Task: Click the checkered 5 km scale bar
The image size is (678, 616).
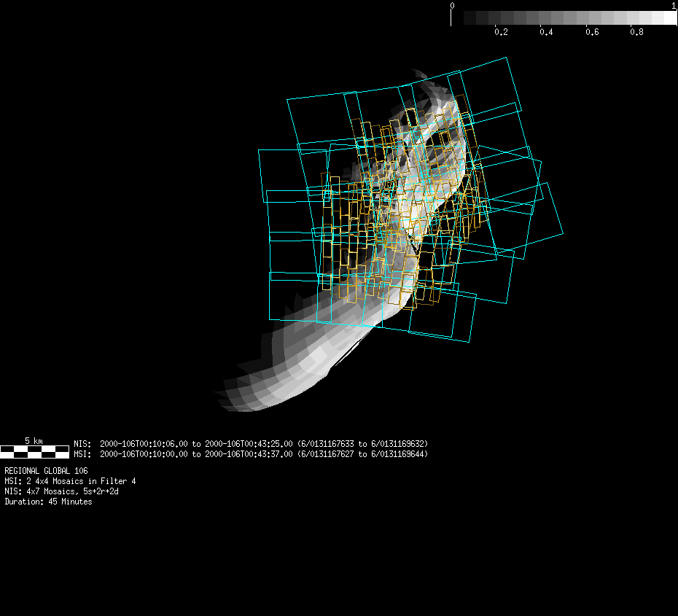Action: coord(34,452)
